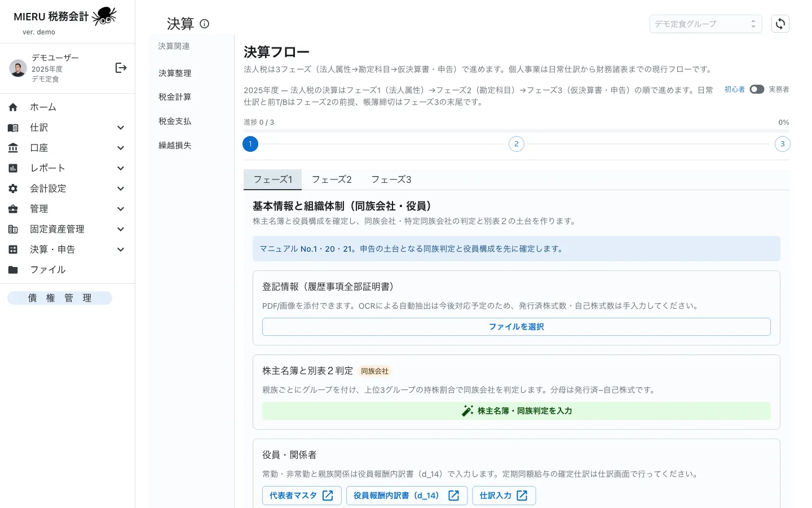Click the 債権管理 sidebar button

pyautogui.click(x=60, y=298)
